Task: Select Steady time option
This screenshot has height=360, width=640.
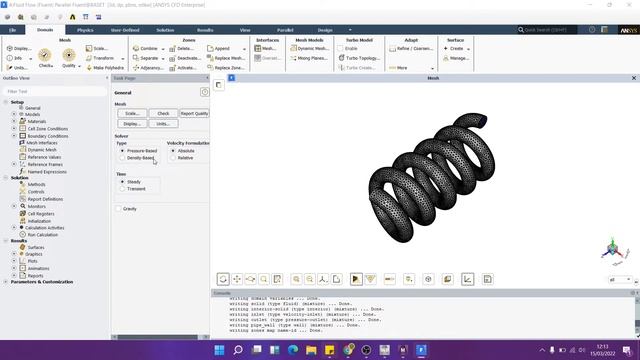Action: (122, 182)
